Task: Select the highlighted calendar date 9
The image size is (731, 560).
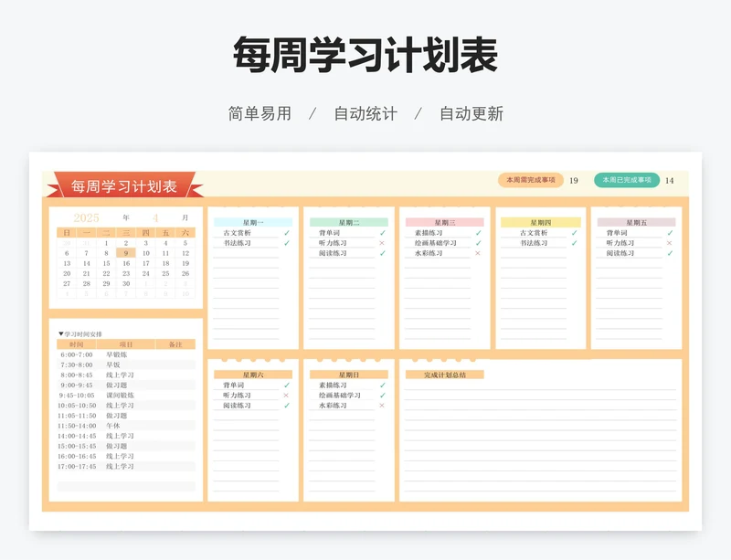Action: coord(126,253)
